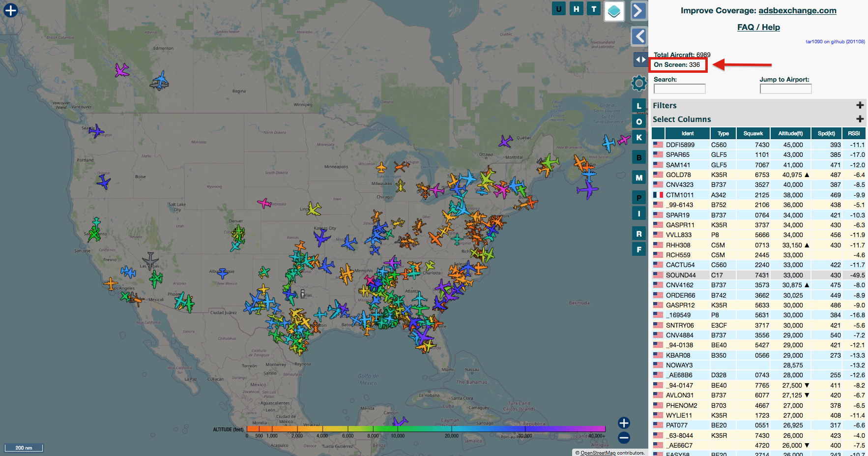Focus the Jump to Airport field
Image resolution: width=868 pixels, height=456 pixels.
tap(785, 89)
